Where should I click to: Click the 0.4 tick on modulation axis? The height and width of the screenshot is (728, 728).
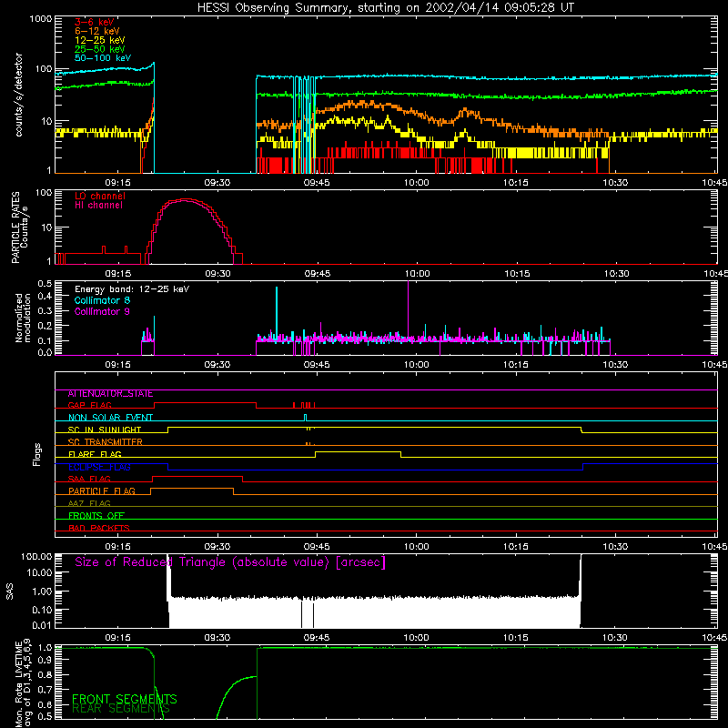(x=45, y=297)
